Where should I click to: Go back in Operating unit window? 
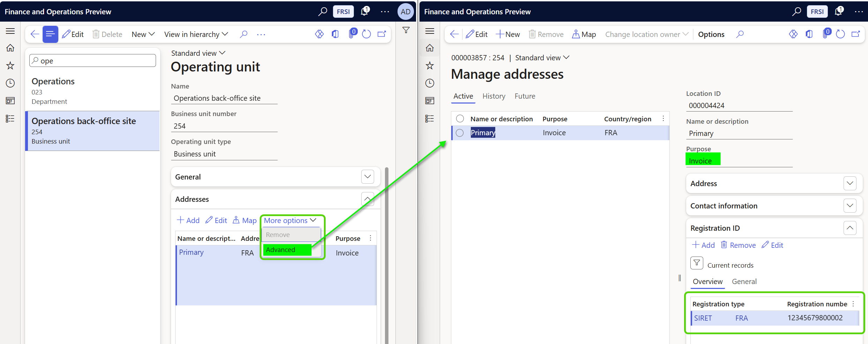[35, 34]
